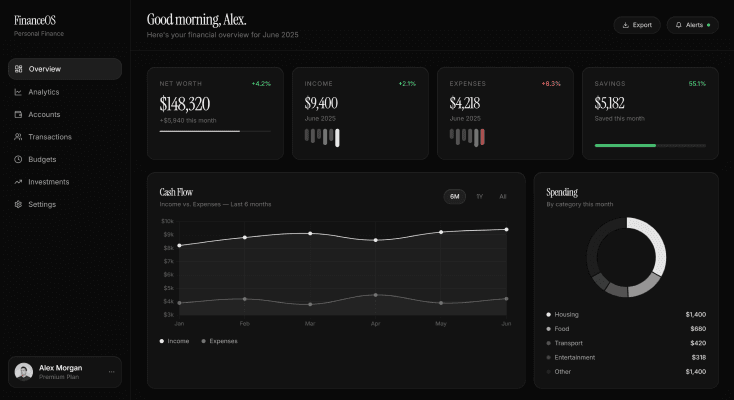This screenshot has height=400, width=734.
Task: Open Settings from the sidebar
Action: (x=65, y=204)
